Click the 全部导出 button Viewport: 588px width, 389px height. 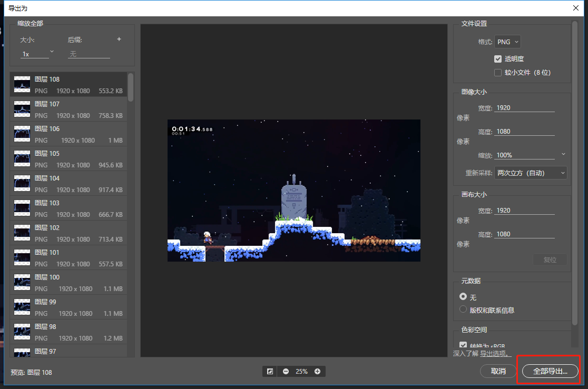[x=550, y=371]
